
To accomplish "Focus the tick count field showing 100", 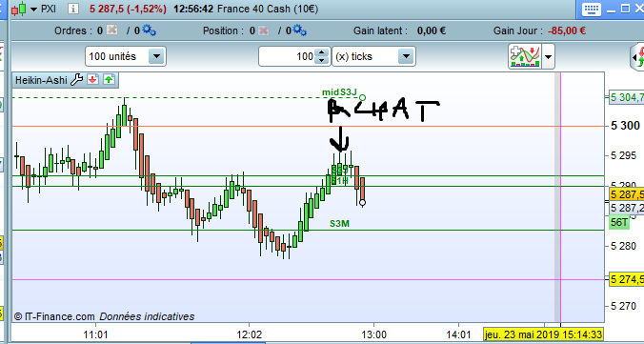I will pos(286,56).
